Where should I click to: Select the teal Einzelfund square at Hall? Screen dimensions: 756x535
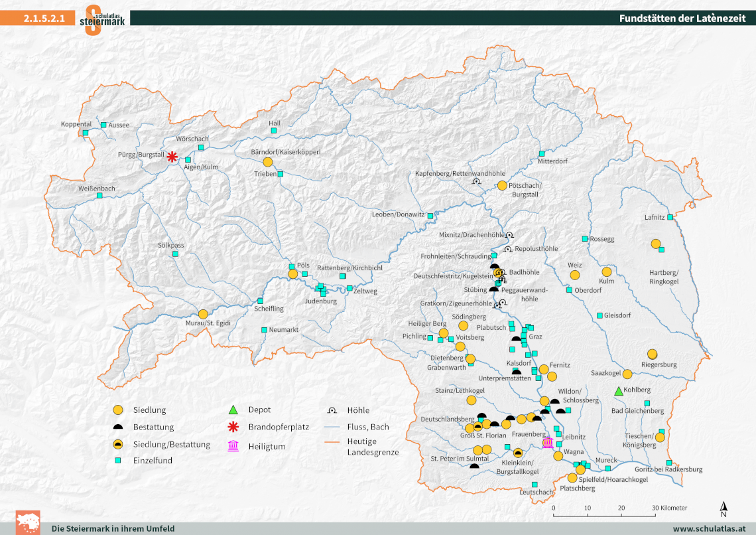coord(275,130)
